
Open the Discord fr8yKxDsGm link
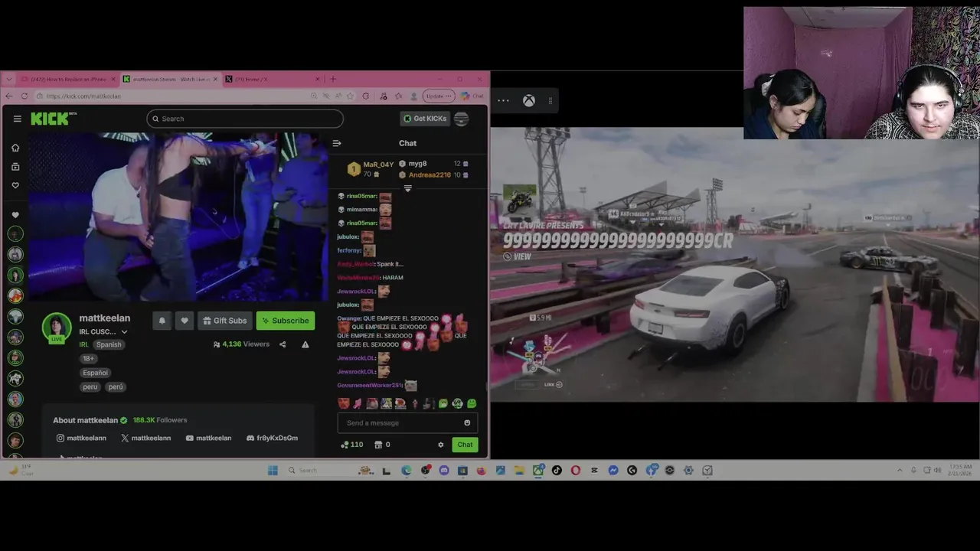point(272,438)
